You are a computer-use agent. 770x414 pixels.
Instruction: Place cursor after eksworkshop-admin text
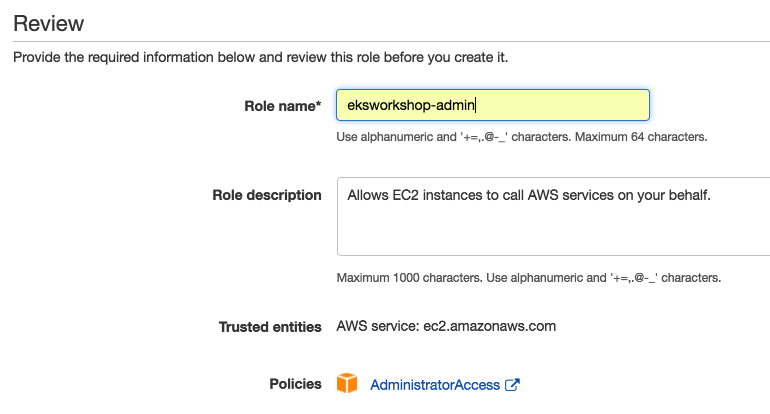coord(477,105)
